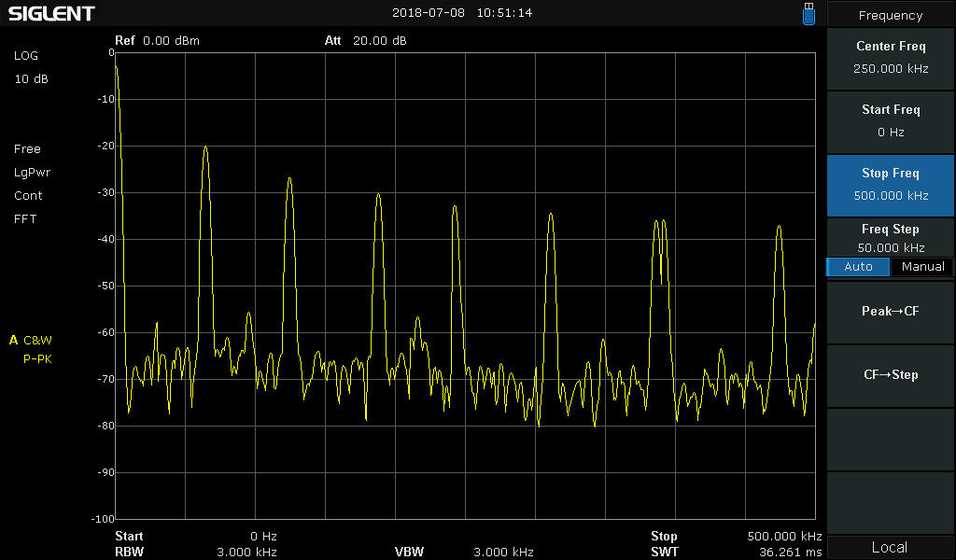This screenshot has width=956, height=560.
Task: Select the Center Freq softkey
Action: click(891, 57)
